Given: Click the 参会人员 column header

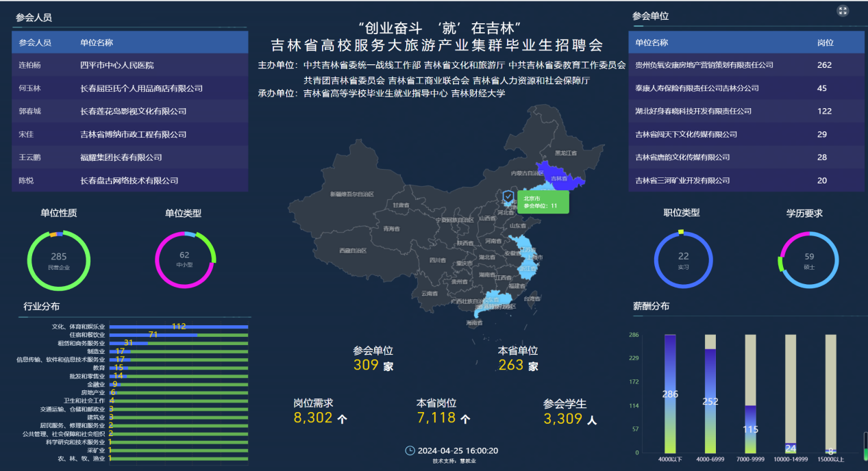Looking at the screenshot, I should 35,42.
